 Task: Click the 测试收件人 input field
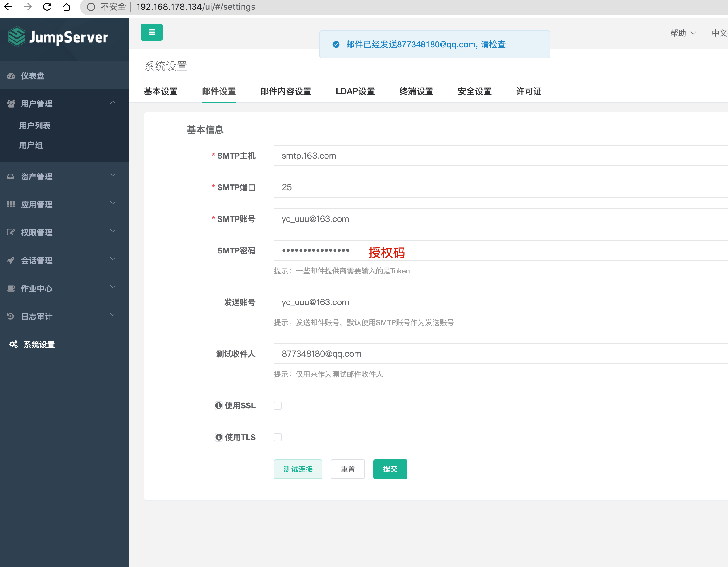point(501,354)
